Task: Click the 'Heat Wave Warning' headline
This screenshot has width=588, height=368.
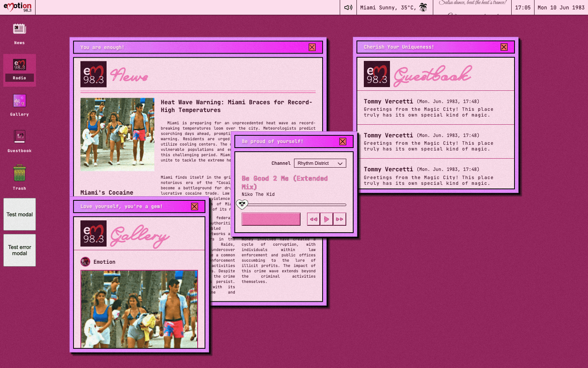Action: 236,106
